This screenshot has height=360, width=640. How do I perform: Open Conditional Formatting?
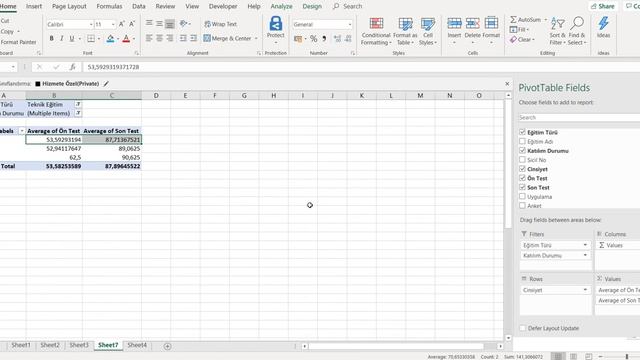pyautogui.click(x=376, y=31)
